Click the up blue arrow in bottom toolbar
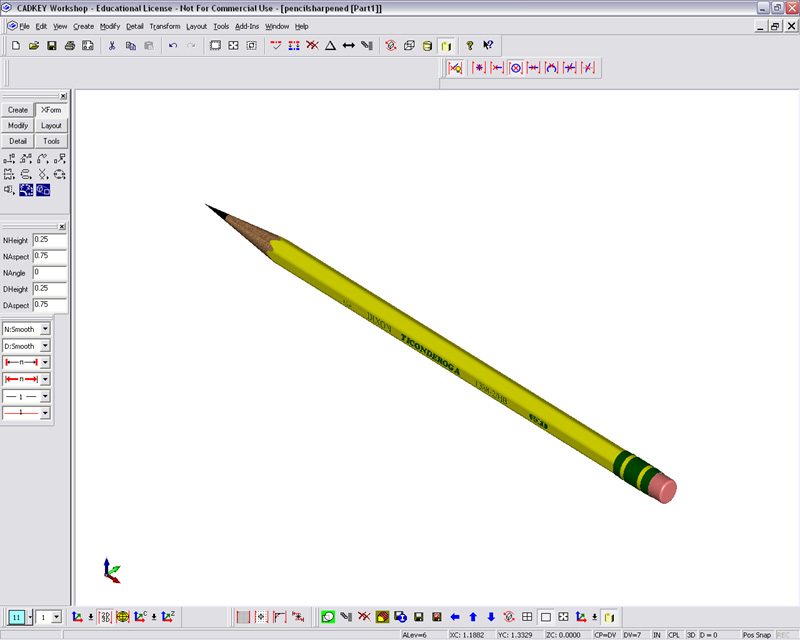 473,617
